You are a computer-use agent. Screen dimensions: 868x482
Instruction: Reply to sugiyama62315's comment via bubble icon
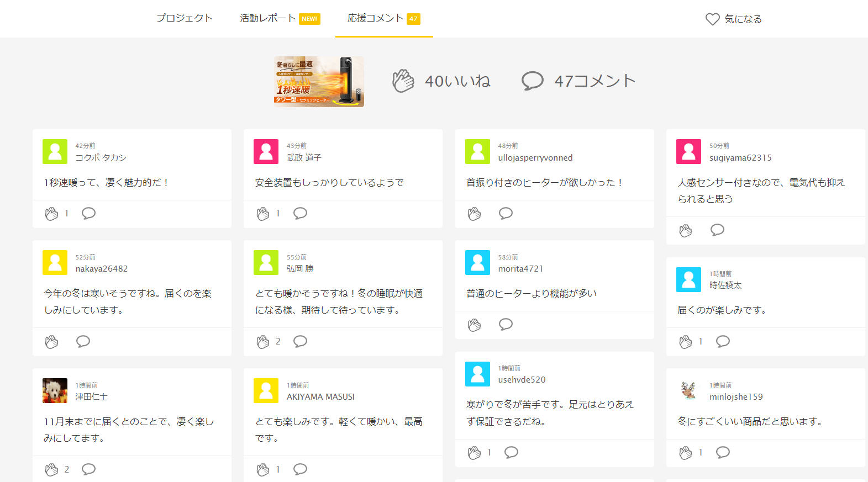pyautogui.click(x=717, y=230)
